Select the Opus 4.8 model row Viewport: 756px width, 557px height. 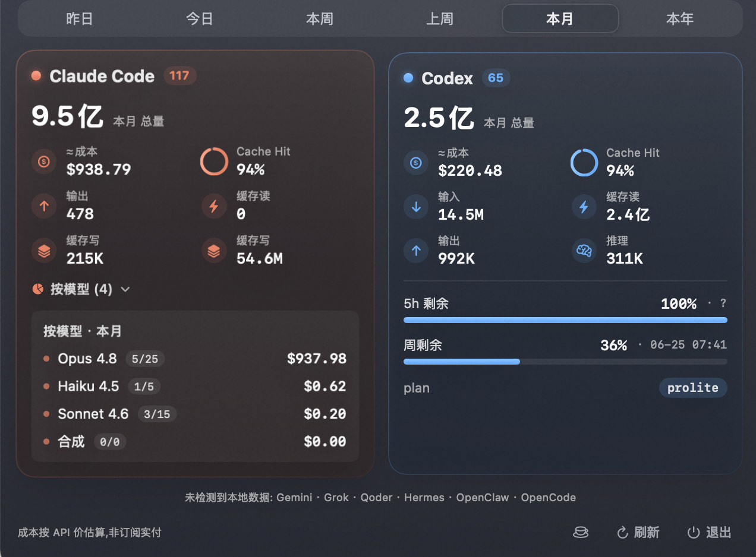[x=195, y=359]
